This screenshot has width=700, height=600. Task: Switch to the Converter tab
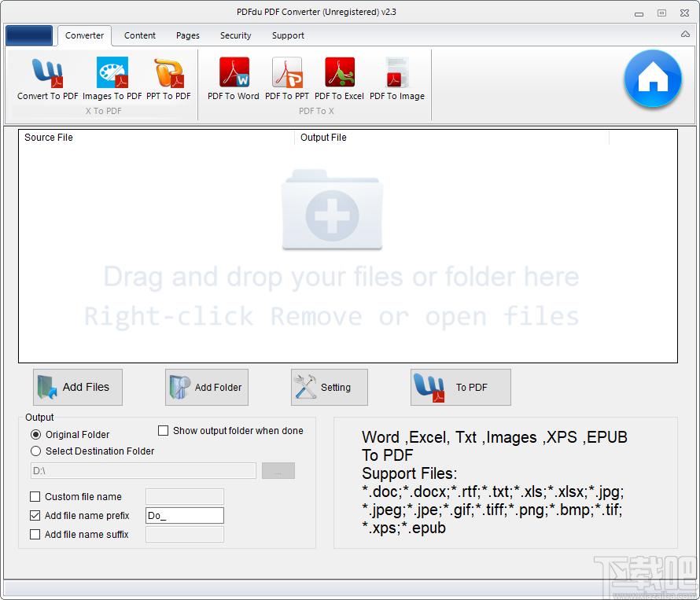tap(84, 35)
